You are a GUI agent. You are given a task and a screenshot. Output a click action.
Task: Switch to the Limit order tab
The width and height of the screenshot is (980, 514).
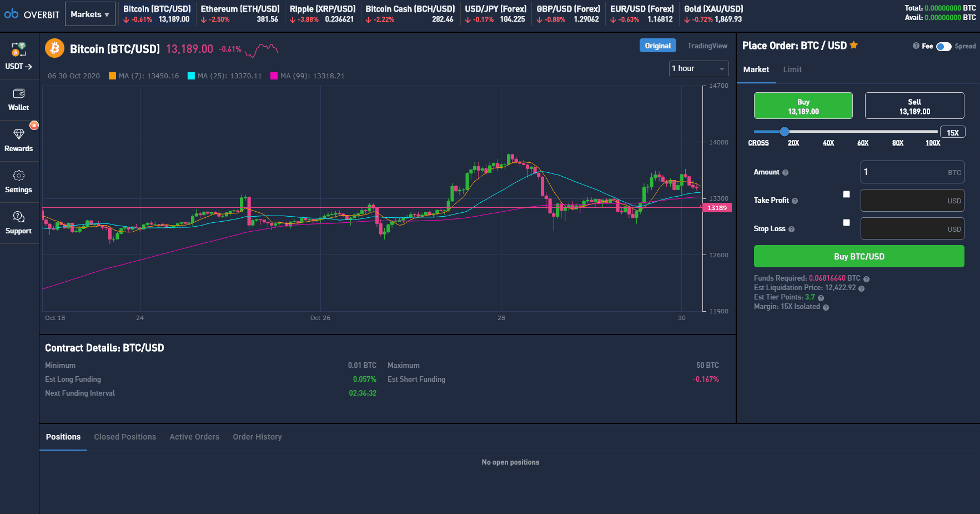tap(792, 69)
